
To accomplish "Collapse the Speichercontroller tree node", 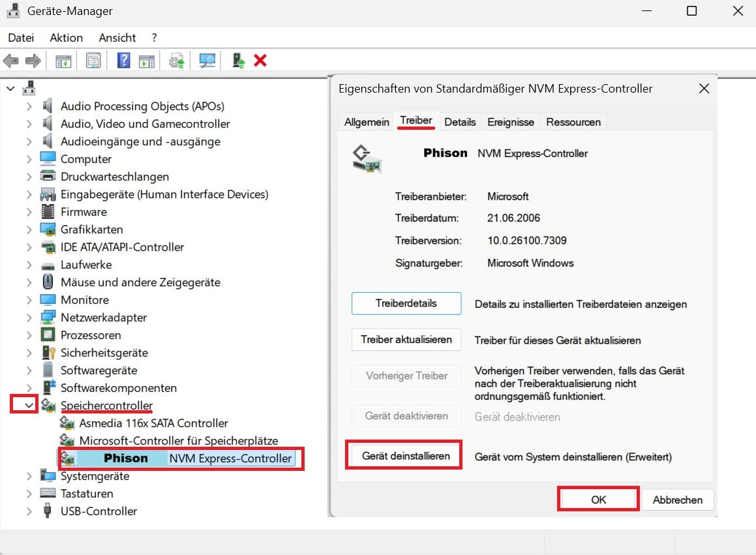I will [x=29, y=405].
